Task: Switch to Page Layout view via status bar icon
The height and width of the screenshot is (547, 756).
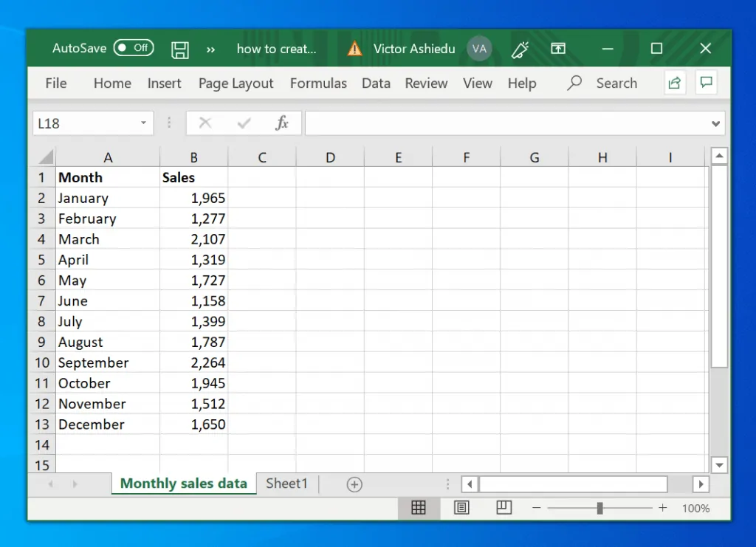Action: tap(461, 508)
